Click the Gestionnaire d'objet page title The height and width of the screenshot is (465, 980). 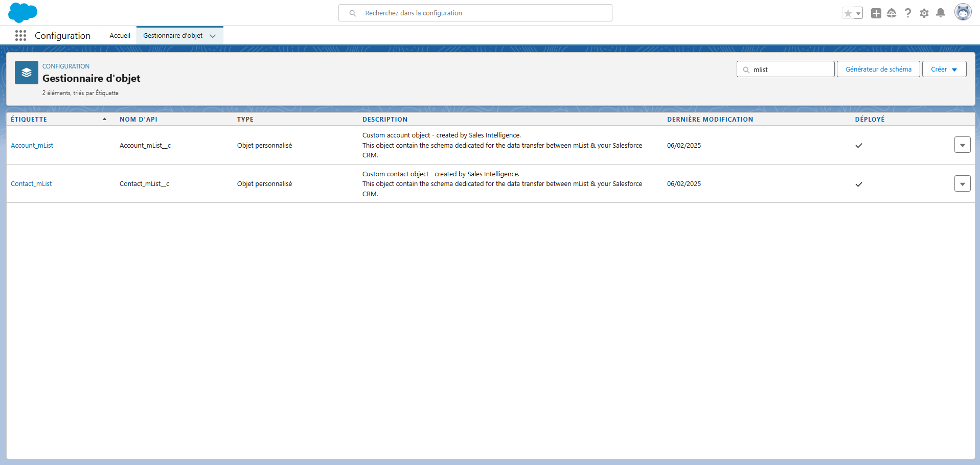pyautogui.click(x=92, y=78)
